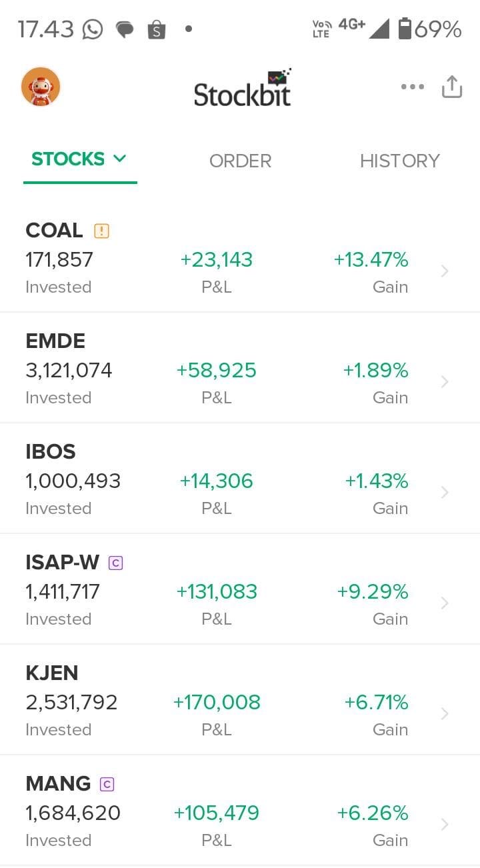Tap the WhatsApp notification icon in status bar
This screenshot has width=480, height=868.
[x=93, y=29]
